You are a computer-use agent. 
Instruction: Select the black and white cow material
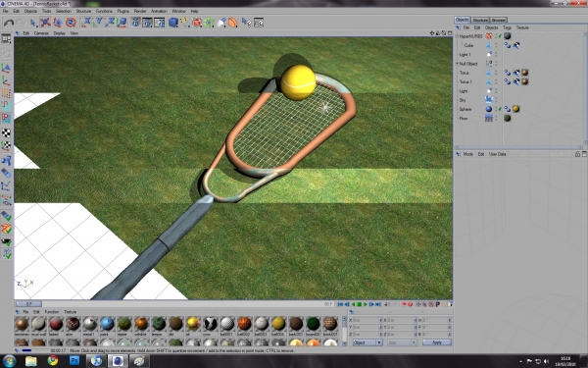tap(210, 324)
